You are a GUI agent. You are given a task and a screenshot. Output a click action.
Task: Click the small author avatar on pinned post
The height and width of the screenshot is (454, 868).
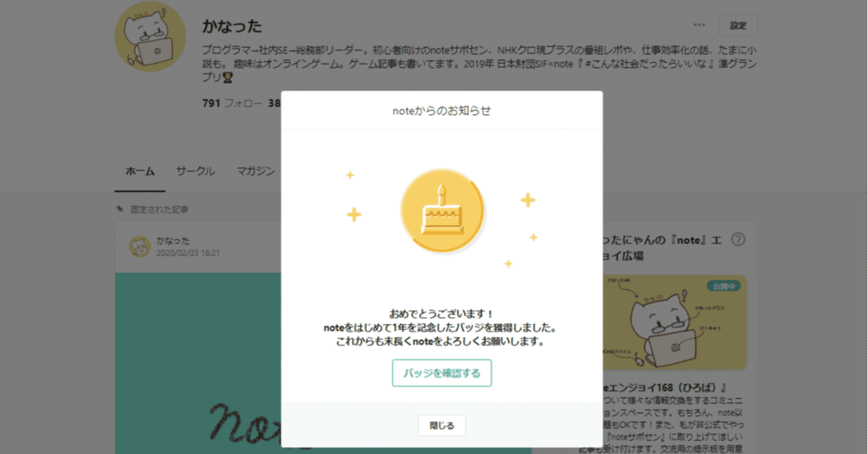point(140,247)
